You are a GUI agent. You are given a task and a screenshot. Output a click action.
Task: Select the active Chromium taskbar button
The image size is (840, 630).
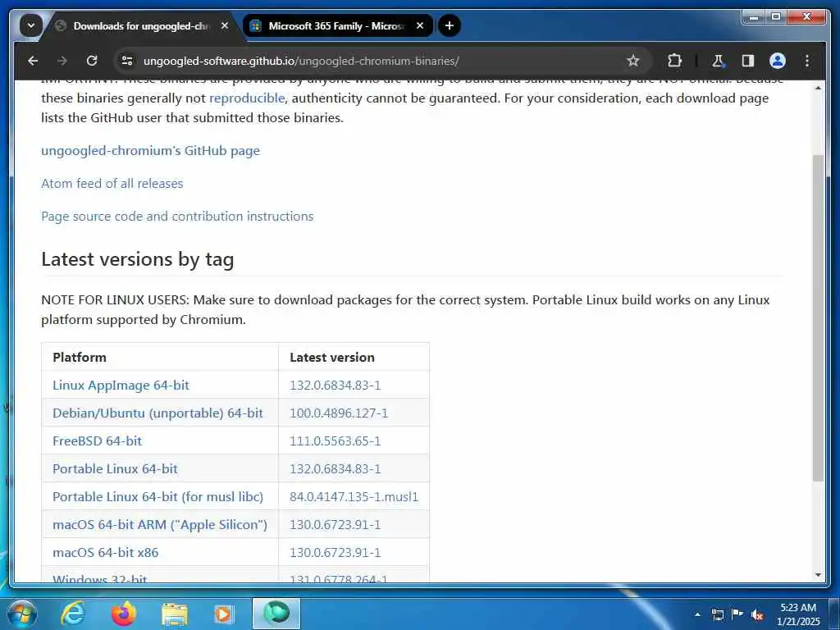(276, 614)
